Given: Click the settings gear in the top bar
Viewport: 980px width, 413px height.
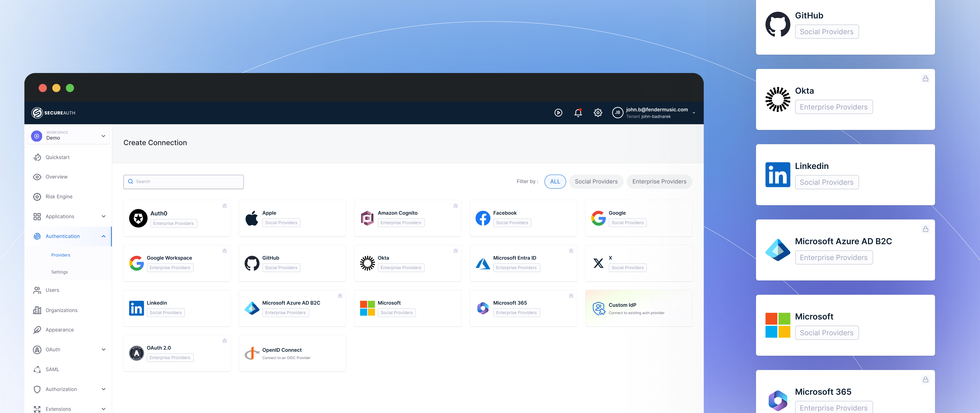Looking at the screenshot, I should (598, 112).
